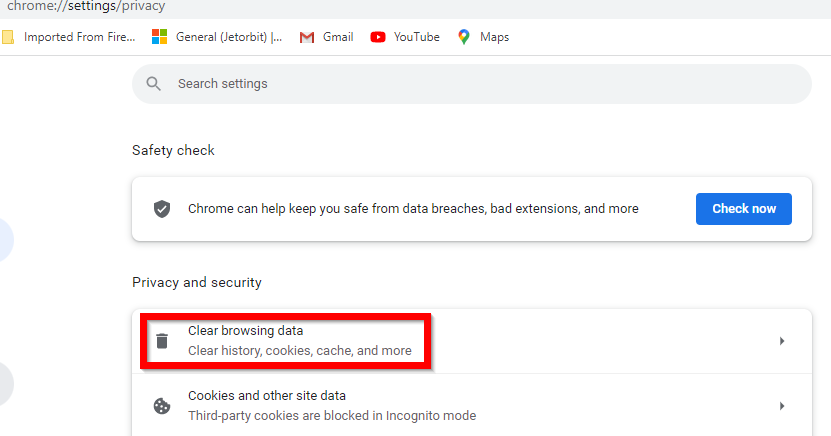Open the Maps bookmark label
Viewport: 831px width, 436px height.
coord(494,37)
